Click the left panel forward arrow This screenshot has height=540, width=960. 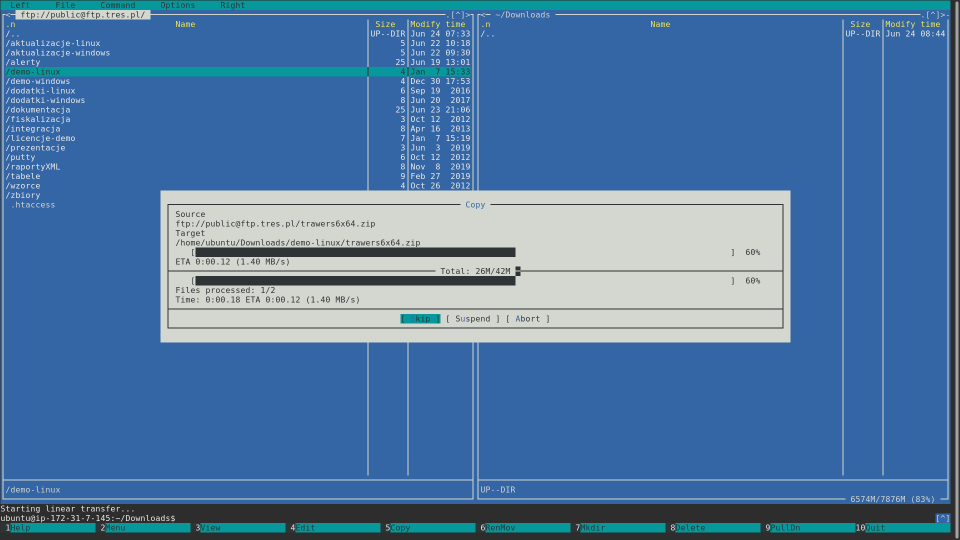(x=468, y=15)
